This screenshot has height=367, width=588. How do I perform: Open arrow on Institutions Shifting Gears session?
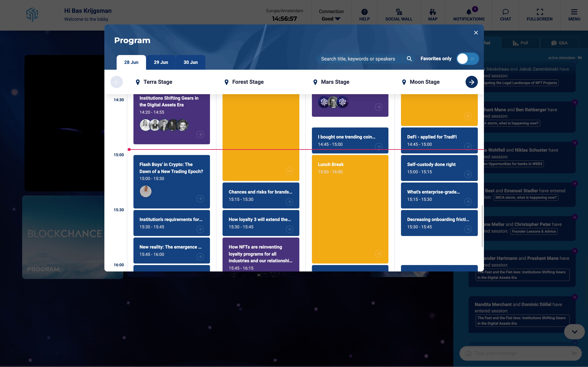[x=200, y=135]
